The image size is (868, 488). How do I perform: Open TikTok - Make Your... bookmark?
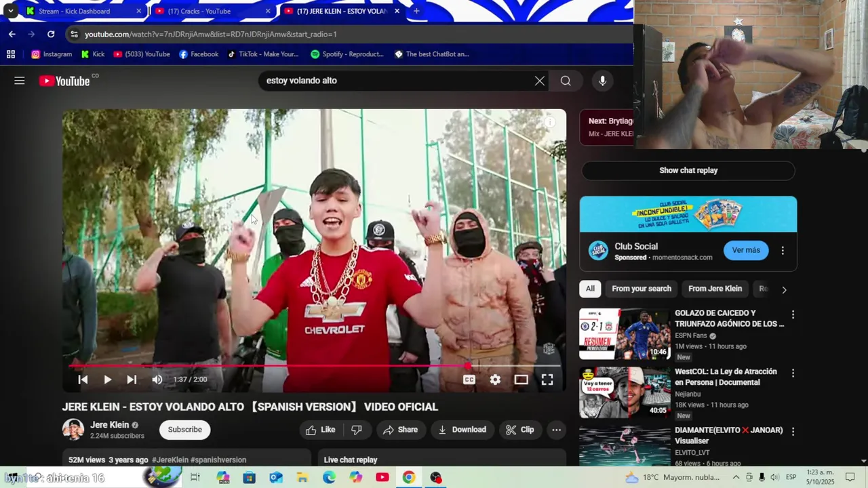(262, 54)
